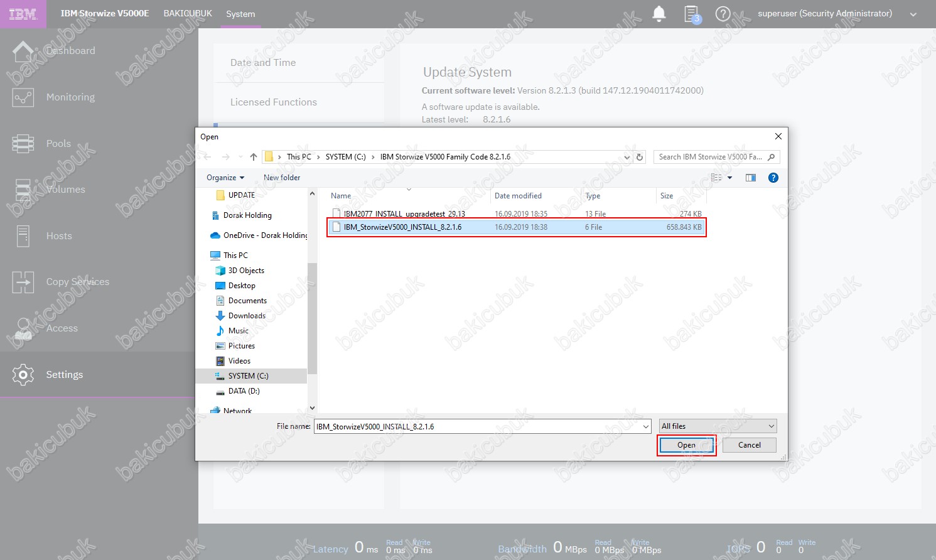Click the navigation pane scroll down arrow

click(312, 408)
